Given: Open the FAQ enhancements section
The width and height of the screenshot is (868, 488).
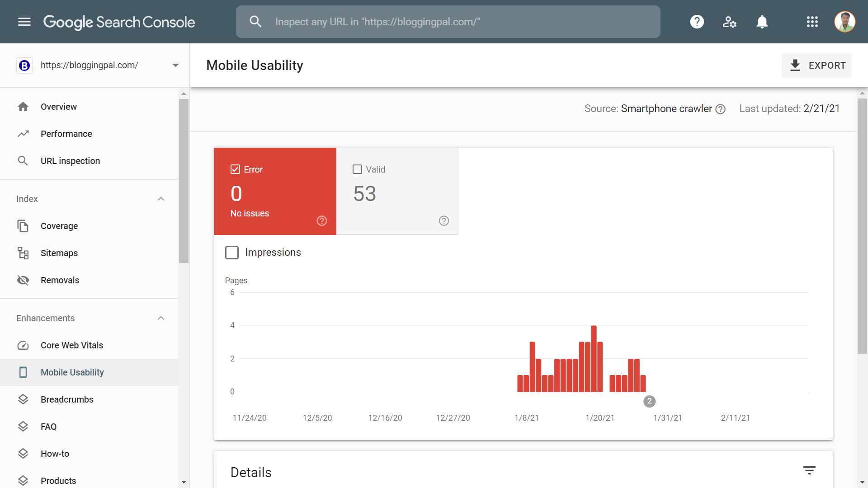Looking at the screenshot, I should click(x=47, y=426).
